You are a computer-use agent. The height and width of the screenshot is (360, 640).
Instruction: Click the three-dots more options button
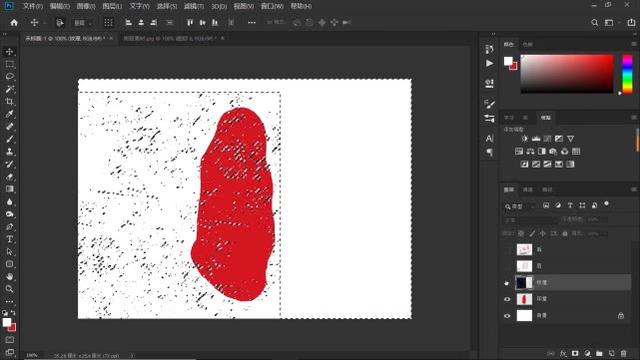(252, 23)
